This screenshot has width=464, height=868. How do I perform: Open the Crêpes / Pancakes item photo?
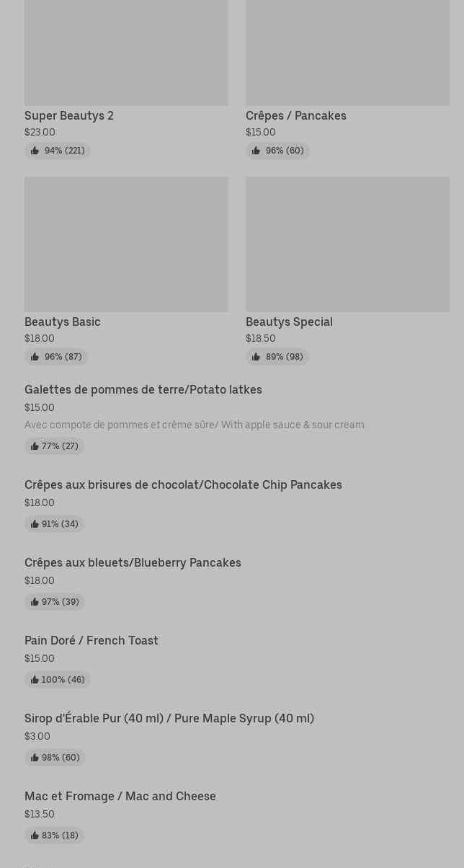[347, 52]
